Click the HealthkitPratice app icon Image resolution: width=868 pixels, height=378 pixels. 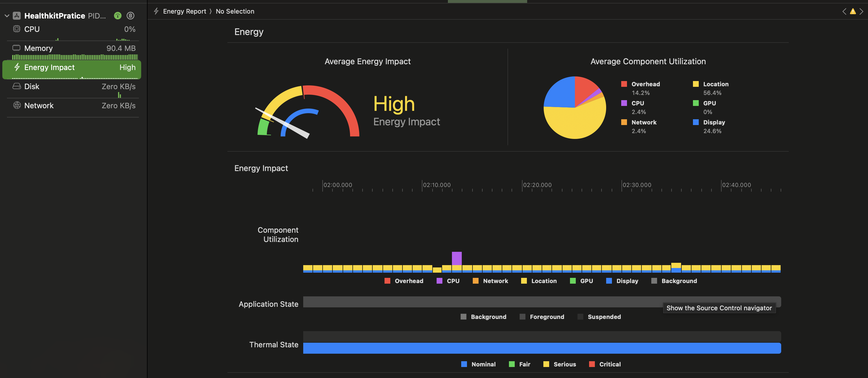[x=17, y=16]
